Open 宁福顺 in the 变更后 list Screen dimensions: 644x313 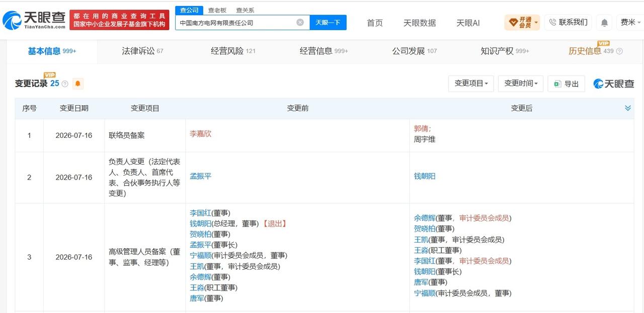coord(425,293)
